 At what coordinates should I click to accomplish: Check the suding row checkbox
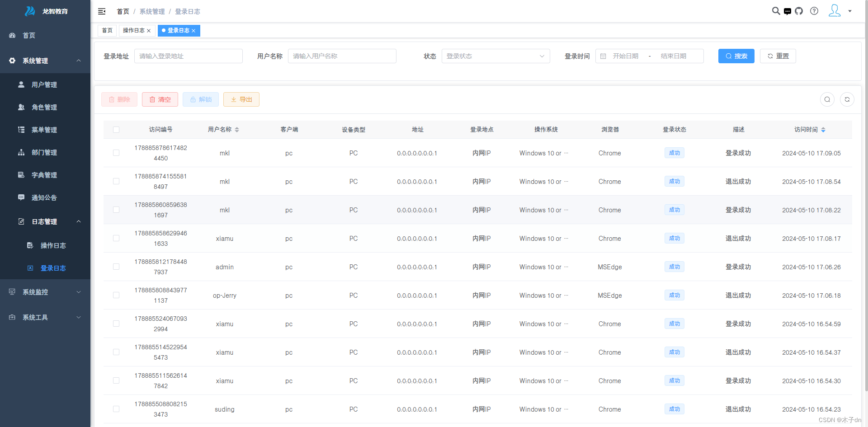116,409
